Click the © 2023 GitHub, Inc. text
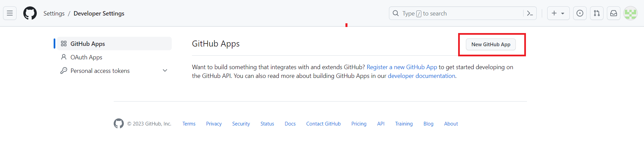The image size is (644, 168). 149,124
